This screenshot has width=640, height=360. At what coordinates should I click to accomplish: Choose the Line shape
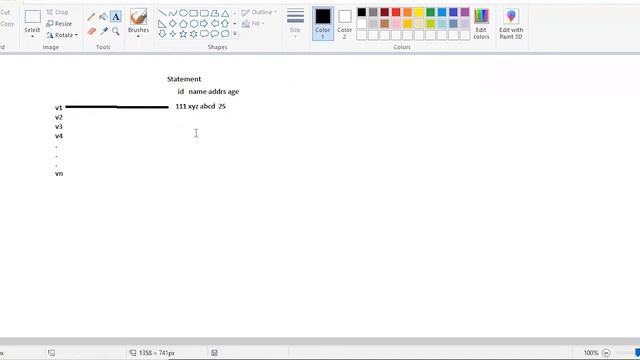coord(162,13)
